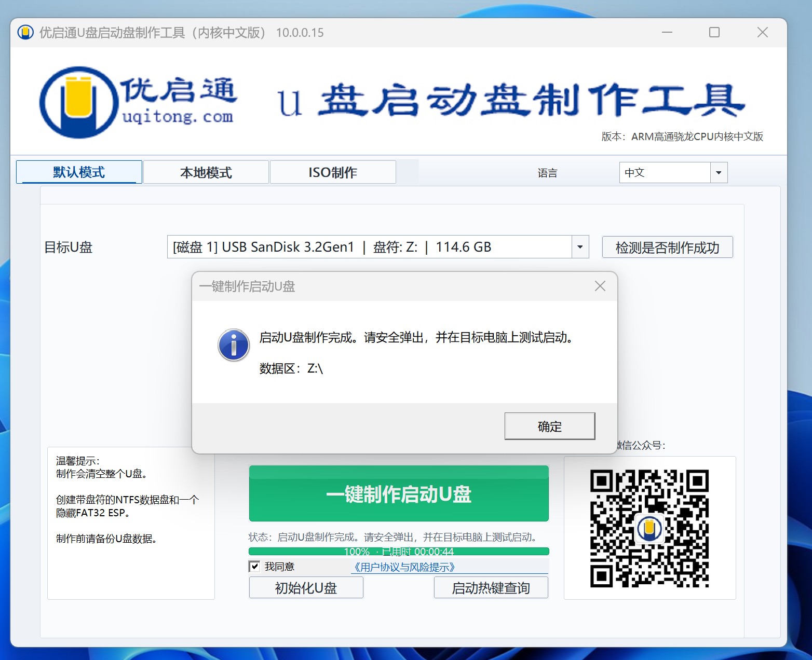Image resolution: width=812 pixels, height=660 pixels.
Task: Click the blue information icon in dialog
Action: pos(233,345)
